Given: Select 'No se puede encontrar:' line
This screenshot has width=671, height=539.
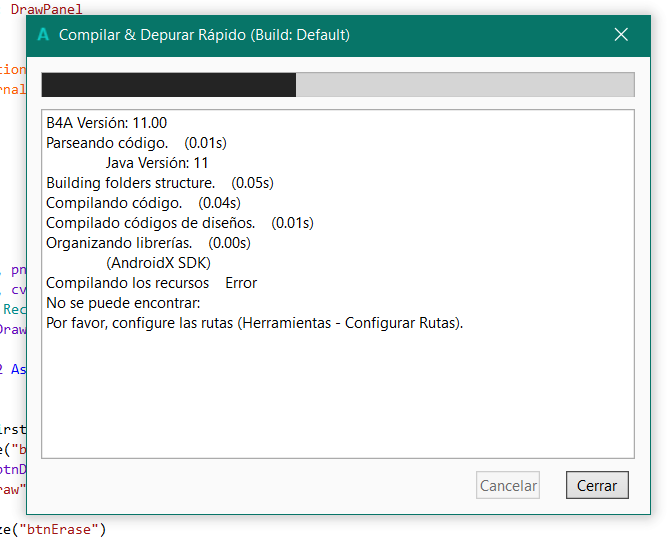Looking at the screenshot, I should (x=123, y=303).
